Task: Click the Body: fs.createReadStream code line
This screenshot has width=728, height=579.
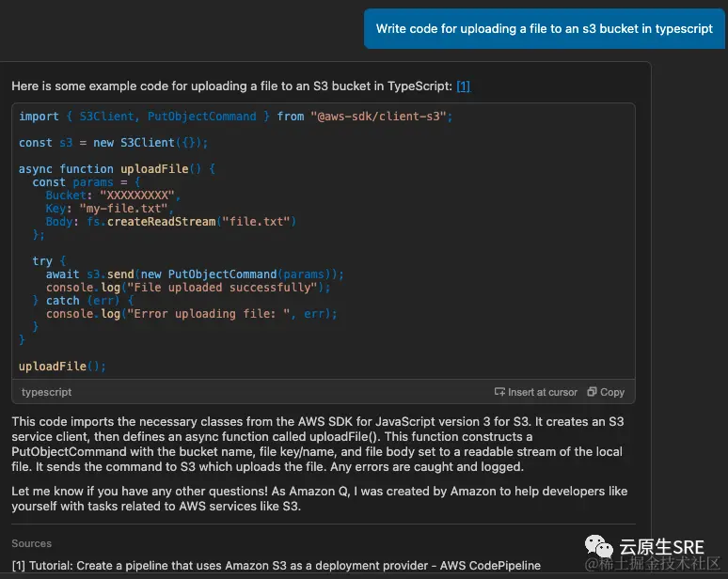Action: coord(171,222)
